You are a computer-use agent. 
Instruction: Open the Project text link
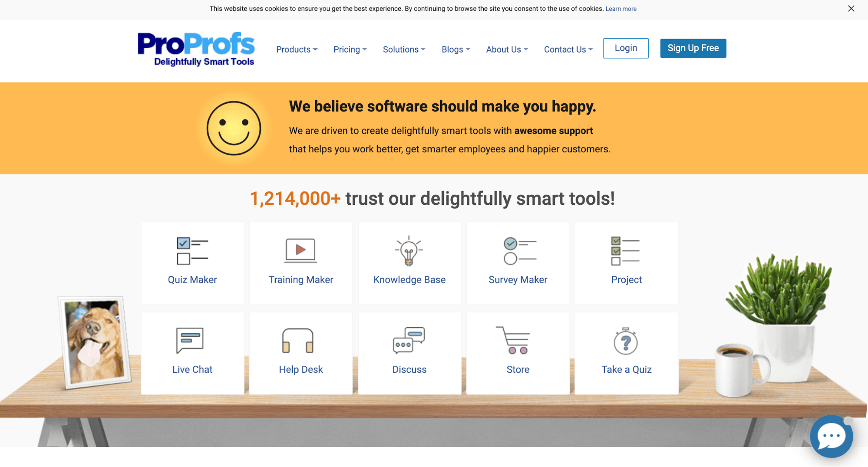coord(627,280)
